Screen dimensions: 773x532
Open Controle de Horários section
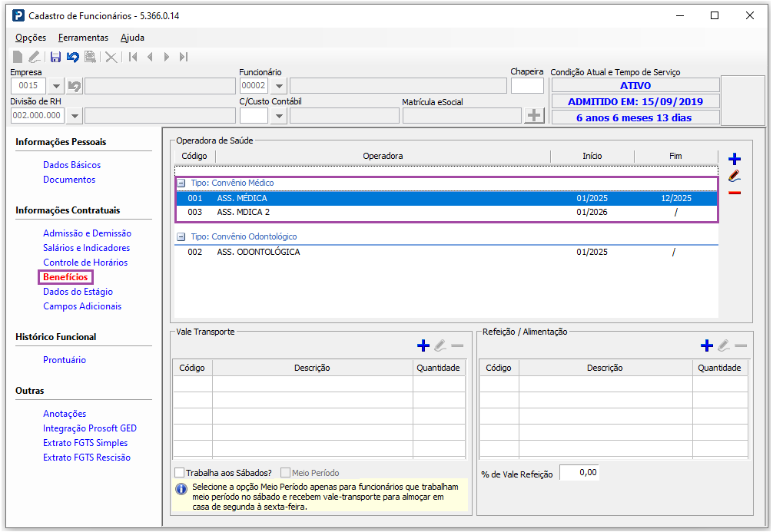pos(85,263)
